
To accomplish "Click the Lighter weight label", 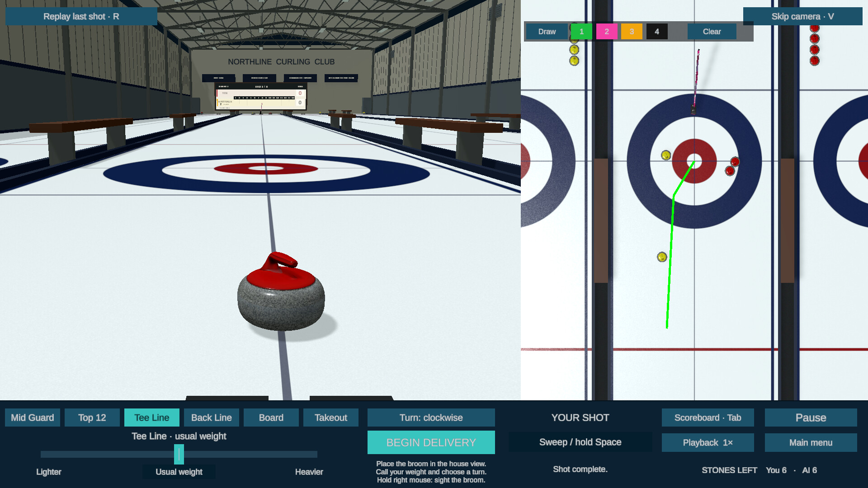I will pyautogui.click(x=49, y=472).
